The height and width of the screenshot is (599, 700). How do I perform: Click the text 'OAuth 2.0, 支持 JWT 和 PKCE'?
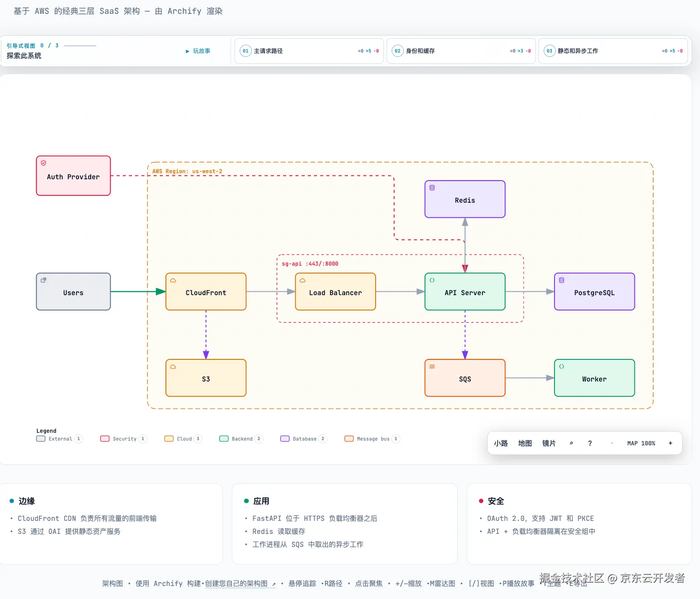(540, 518)
